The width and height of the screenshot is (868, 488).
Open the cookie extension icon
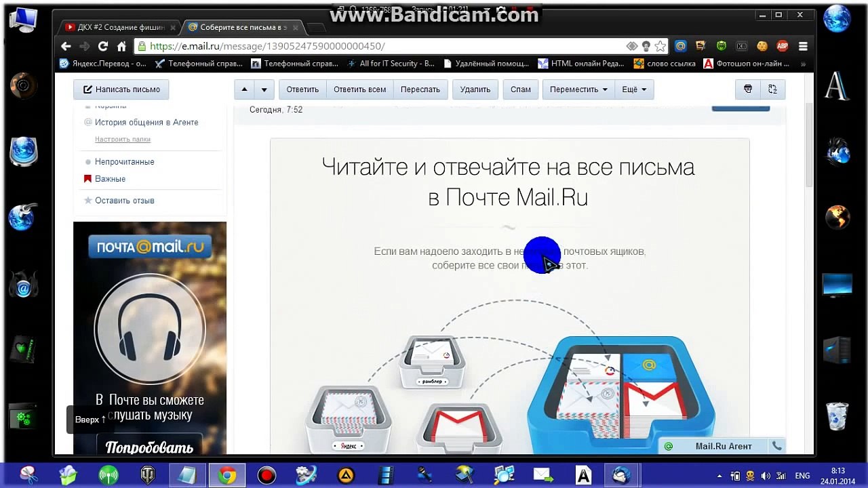(x=762, y=46)
